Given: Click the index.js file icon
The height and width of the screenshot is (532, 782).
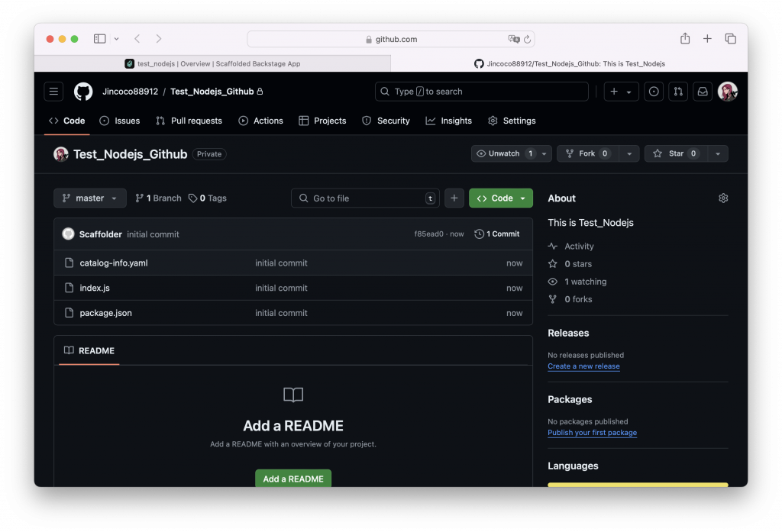Looking at the screenshot, I should coord(69,288).
